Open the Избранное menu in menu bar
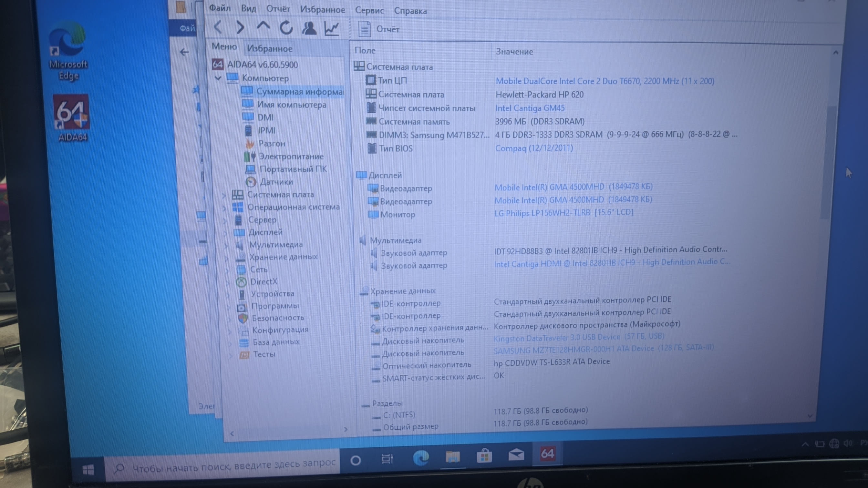Image resolution: width=868 pixels, height=488 pixels. tap(323, 10)
